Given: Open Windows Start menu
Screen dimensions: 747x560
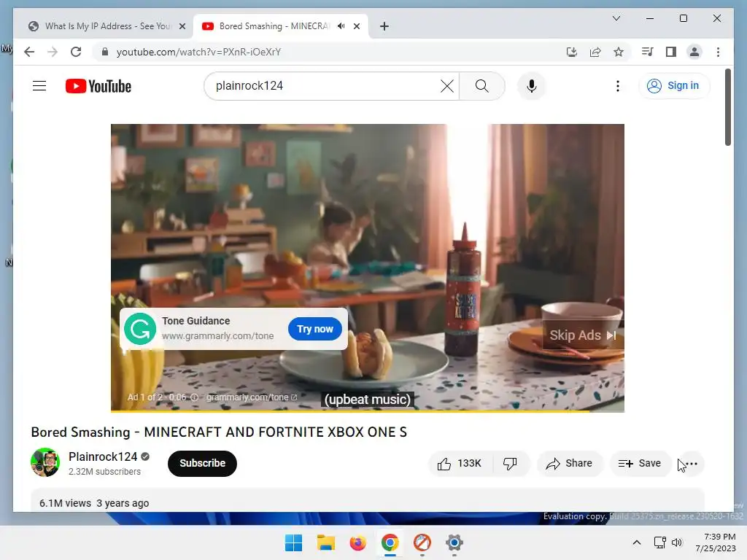Looking at the screenshot, I should pos(293,542).
